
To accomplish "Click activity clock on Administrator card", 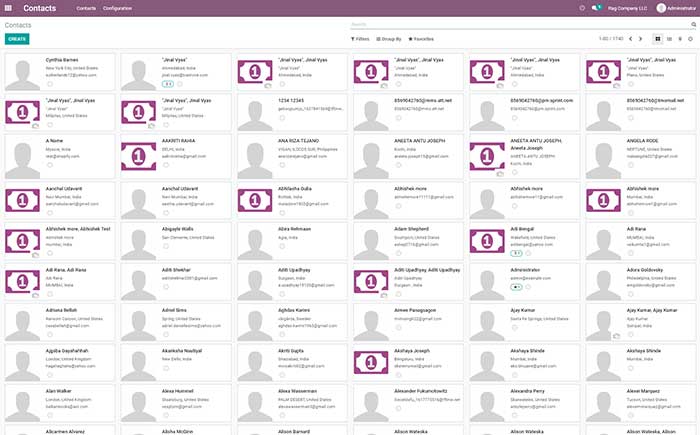I will coord(528,287).
